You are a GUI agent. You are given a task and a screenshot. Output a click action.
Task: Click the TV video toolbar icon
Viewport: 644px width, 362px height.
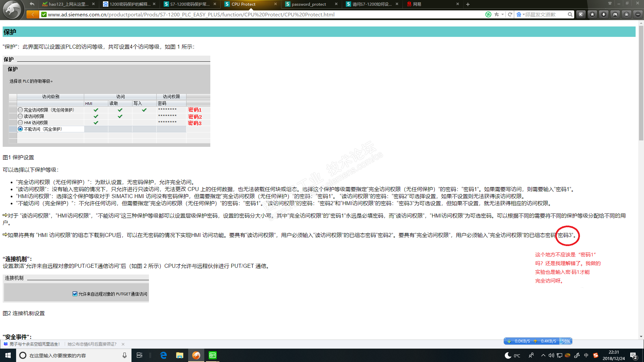point(626,14)
